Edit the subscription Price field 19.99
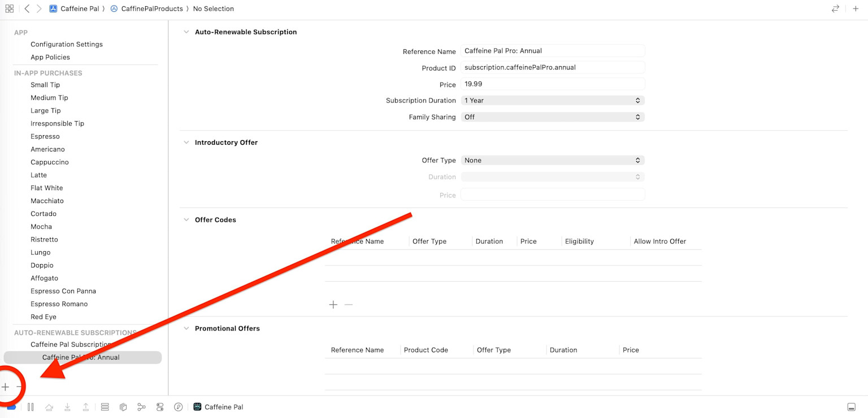This screenshot has height=418, width=868. pyautogui.click(x=553, y=84)
